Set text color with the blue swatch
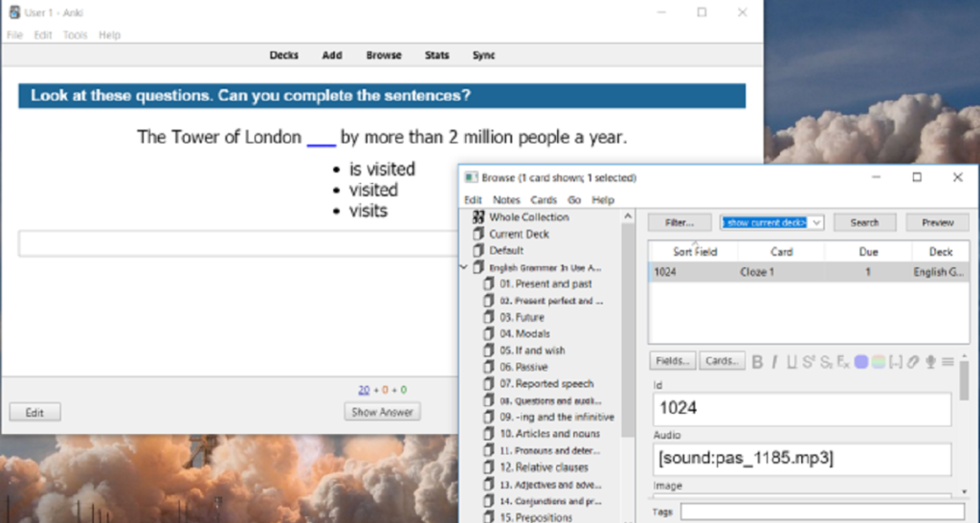The image size is (980, 523). pos(861,362)
